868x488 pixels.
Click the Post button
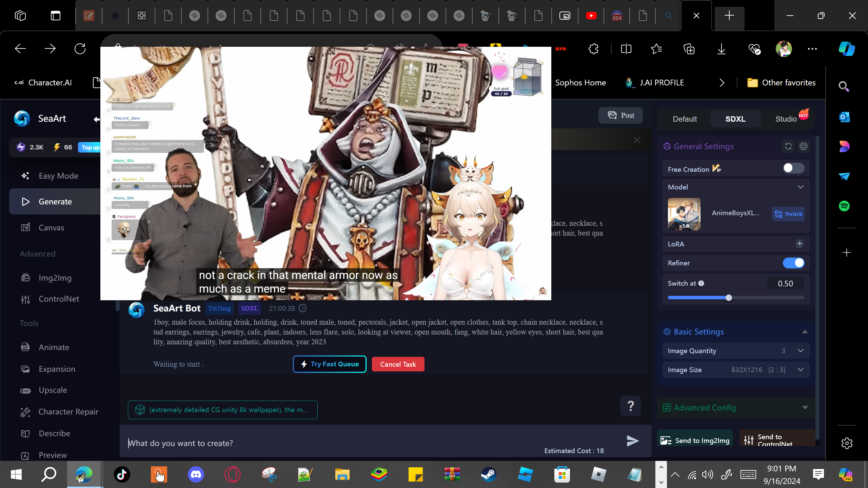point(620,116)
